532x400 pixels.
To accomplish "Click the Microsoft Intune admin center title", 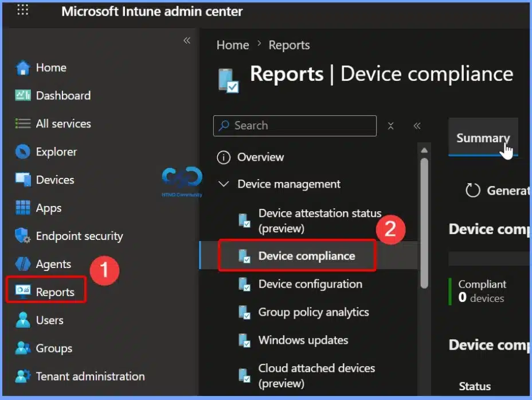I will (x=152, y=11).
